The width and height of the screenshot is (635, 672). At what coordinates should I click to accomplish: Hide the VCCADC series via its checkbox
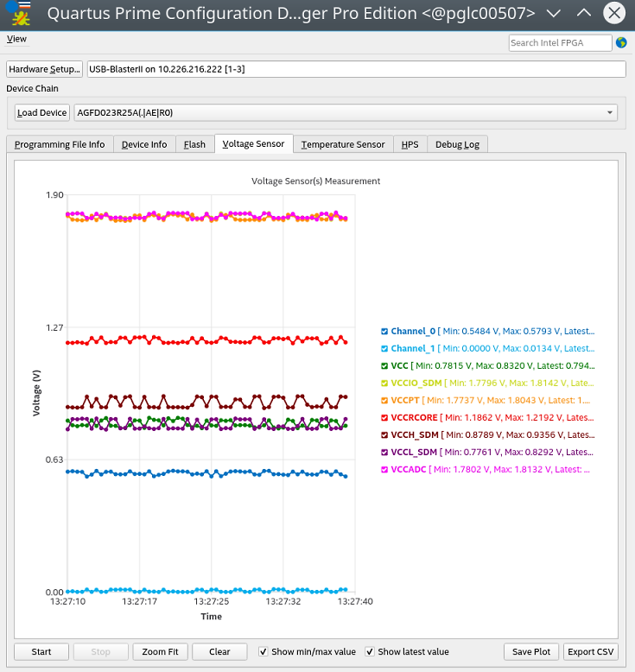pyautogui.click(x=384, y=469)
